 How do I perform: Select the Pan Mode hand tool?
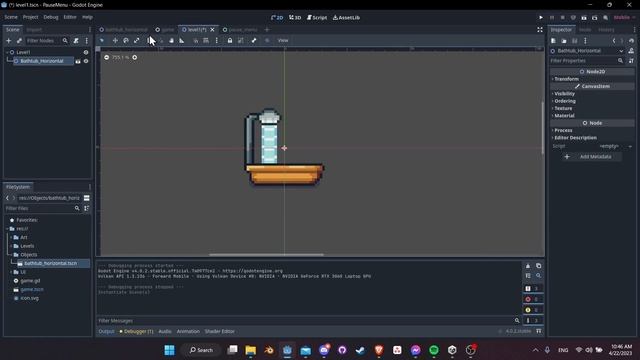click(171, 40)
